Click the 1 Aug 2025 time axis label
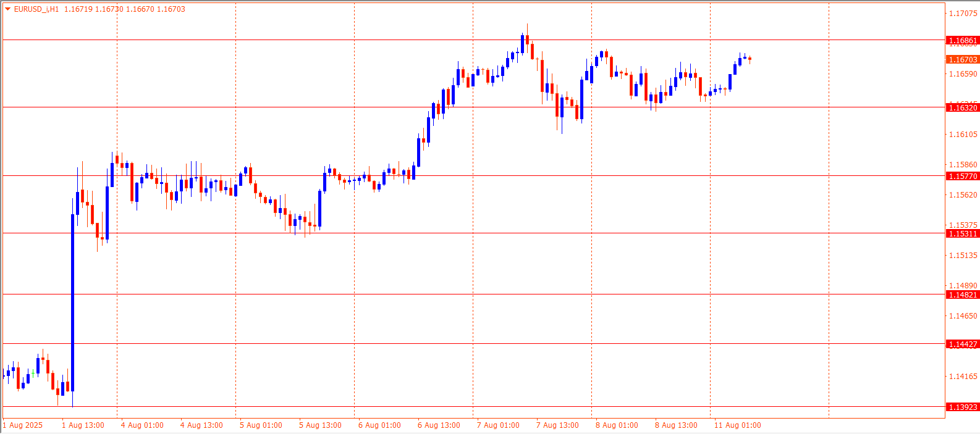This screenshot has width=980, height=434. coord(23,425)
